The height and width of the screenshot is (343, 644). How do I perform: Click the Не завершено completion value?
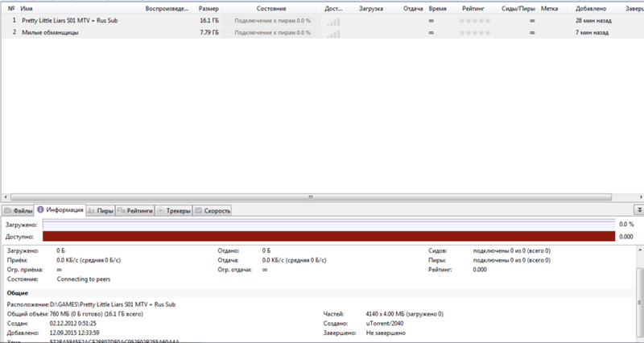(386, 333)
